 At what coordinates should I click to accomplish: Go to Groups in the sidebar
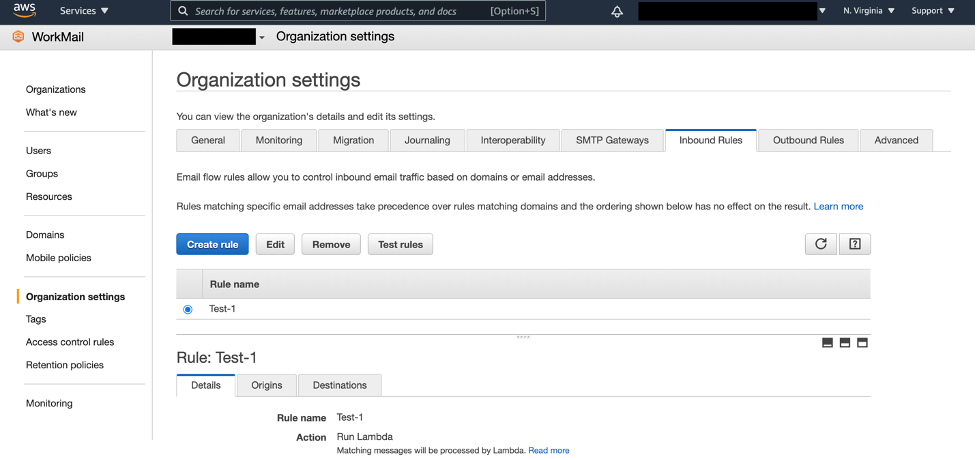coord(42,174)
